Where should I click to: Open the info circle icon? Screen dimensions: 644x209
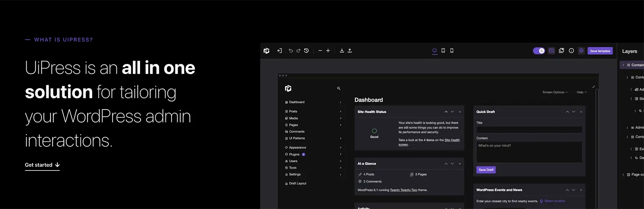point(571,51)
